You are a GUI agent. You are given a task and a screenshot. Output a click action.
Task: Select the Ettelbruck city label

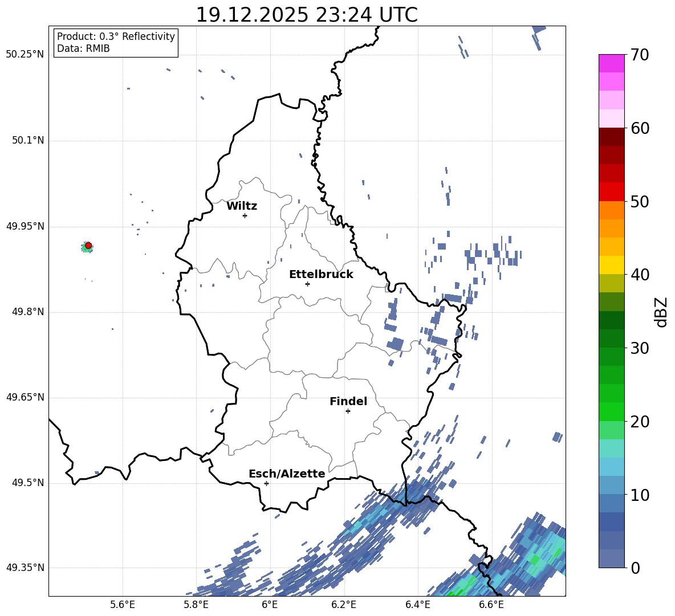pyautogui.click(x=321, y=275)
